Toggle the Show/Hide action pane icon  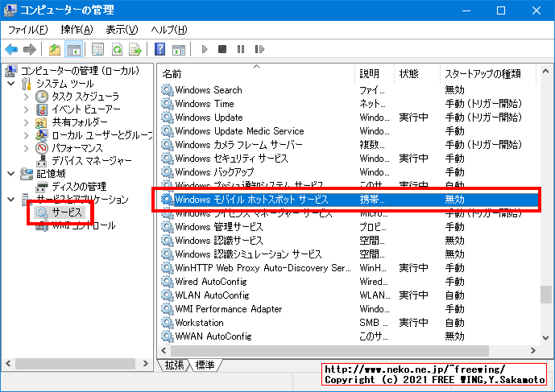pos(179,49)
